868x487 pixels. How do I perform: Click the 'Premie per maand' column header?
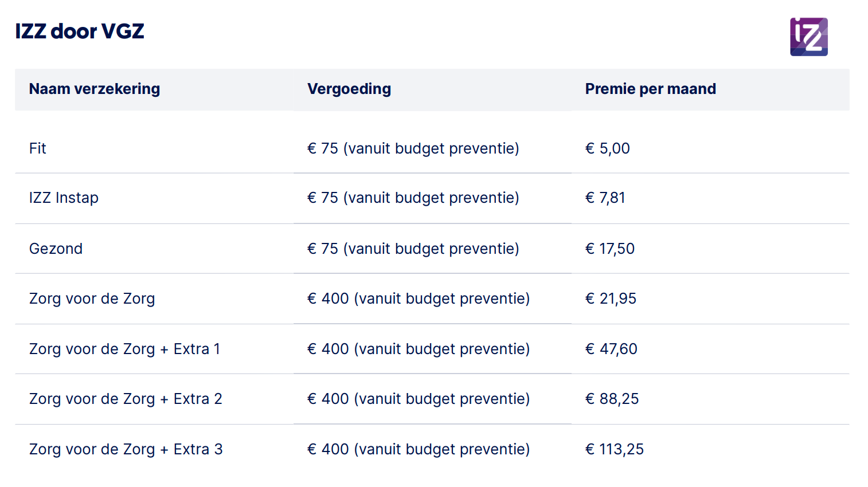click(x=650, y=89)
